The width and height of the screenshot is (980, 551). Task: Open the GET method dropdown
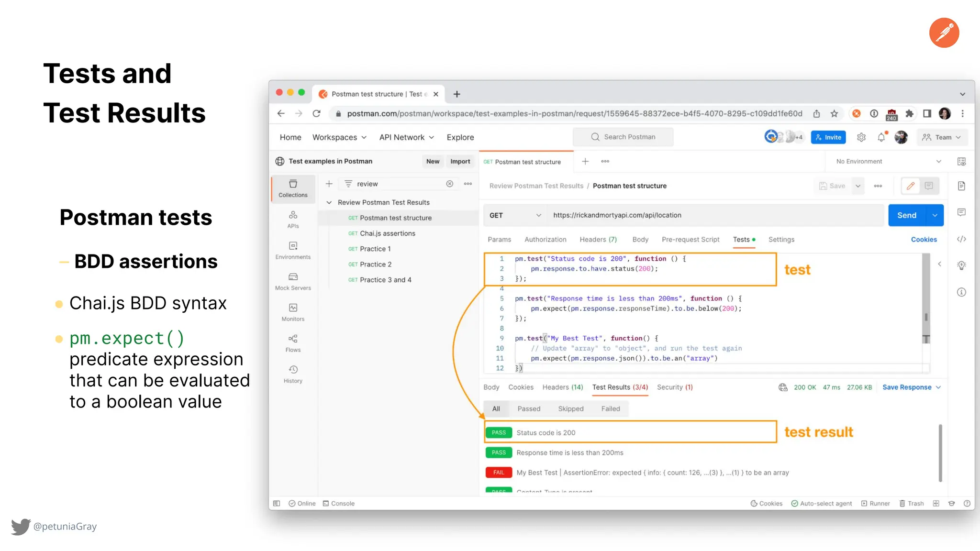coord(515,215)
